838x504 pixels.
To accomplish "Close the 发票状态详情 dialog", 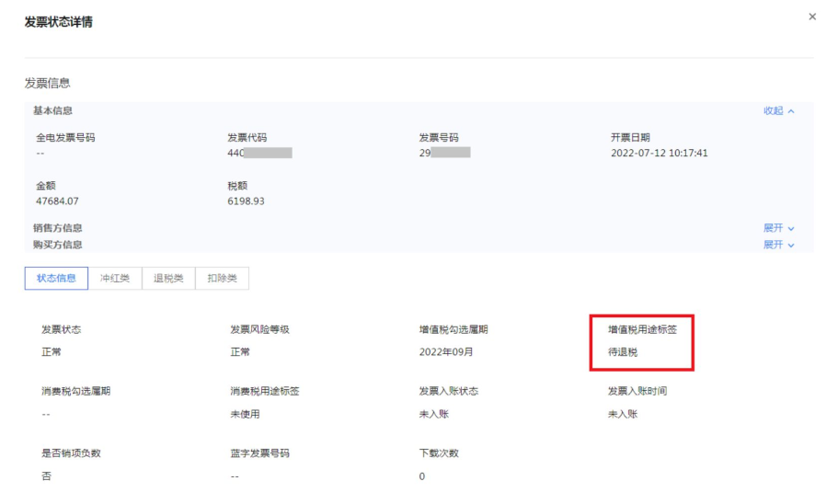I will point(811,17).
